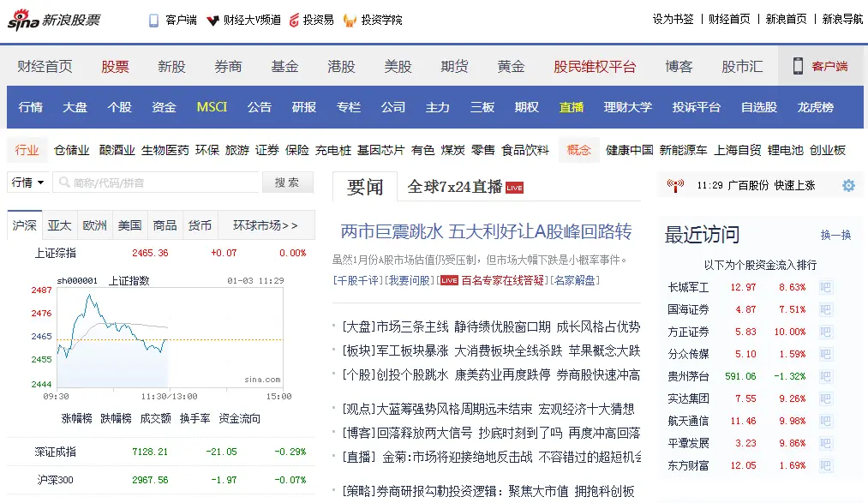Open 理财大学 in the blue nav bar
The height and width of the screenshot is (503, 868).
(x=628, y=107)
